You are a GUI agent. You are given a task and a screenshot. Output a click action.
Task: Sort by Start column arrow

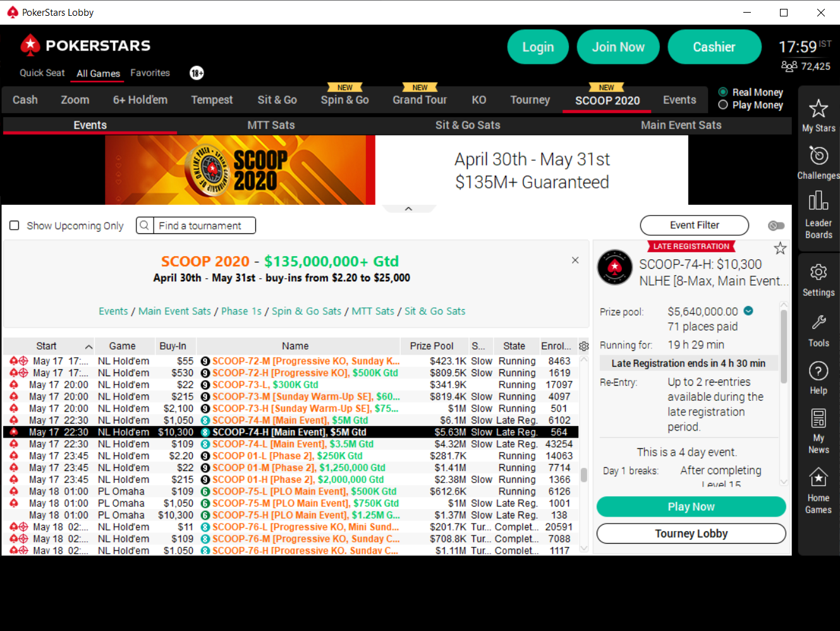(x=88, y=346)
